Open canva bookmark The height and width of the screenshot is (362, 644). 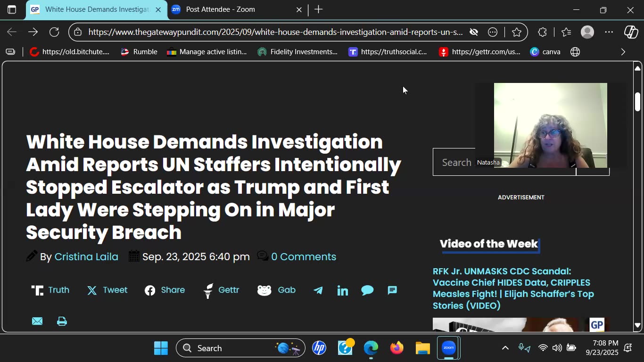(x=545, y=52)
